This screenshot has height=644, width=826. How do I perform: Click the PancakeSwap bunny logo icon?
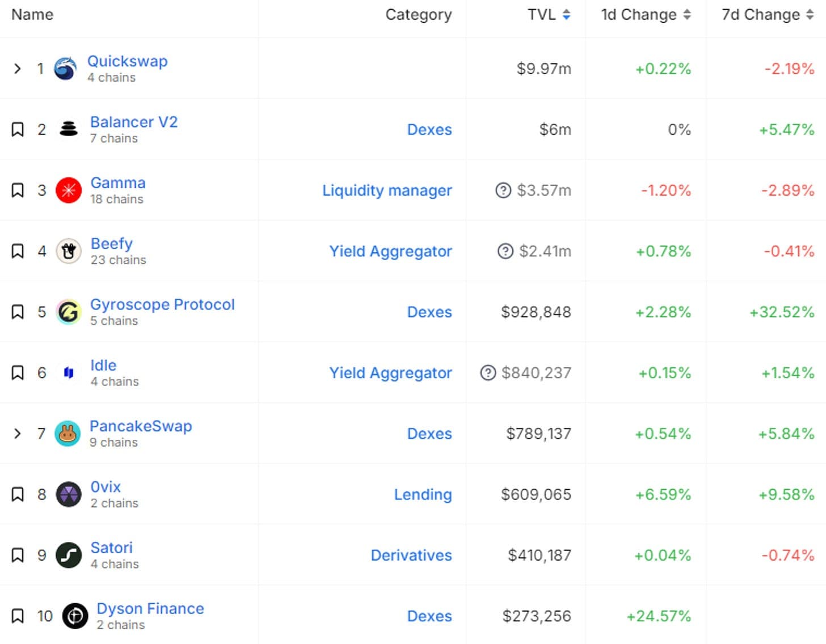point(68,434)
